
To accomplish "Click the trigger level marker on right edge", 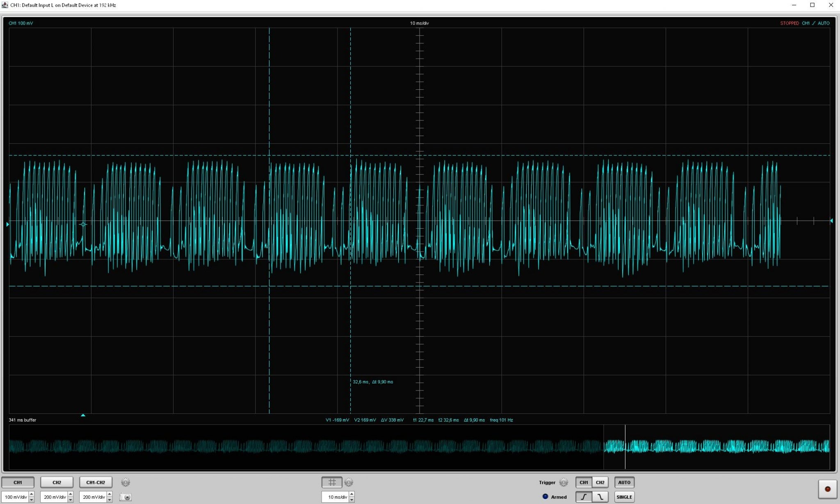I will coord(831,221).
